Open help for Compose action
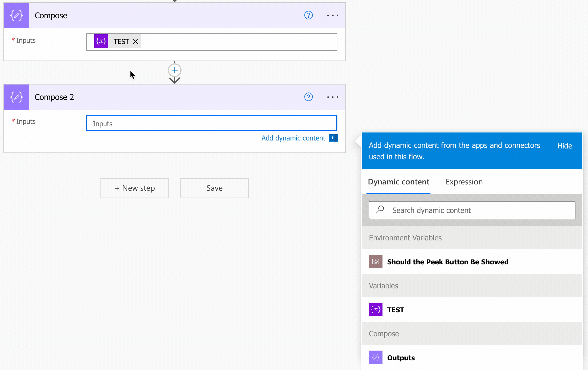 308,15
